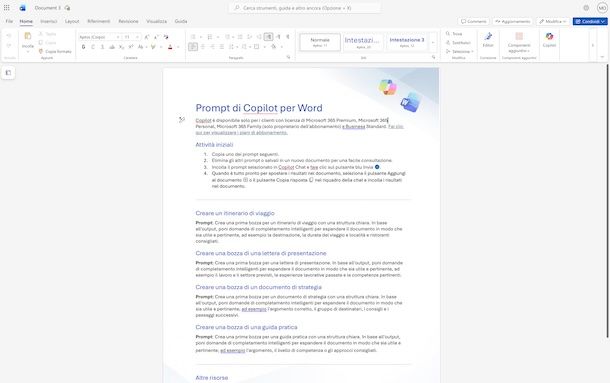Open the File menu

9,21
